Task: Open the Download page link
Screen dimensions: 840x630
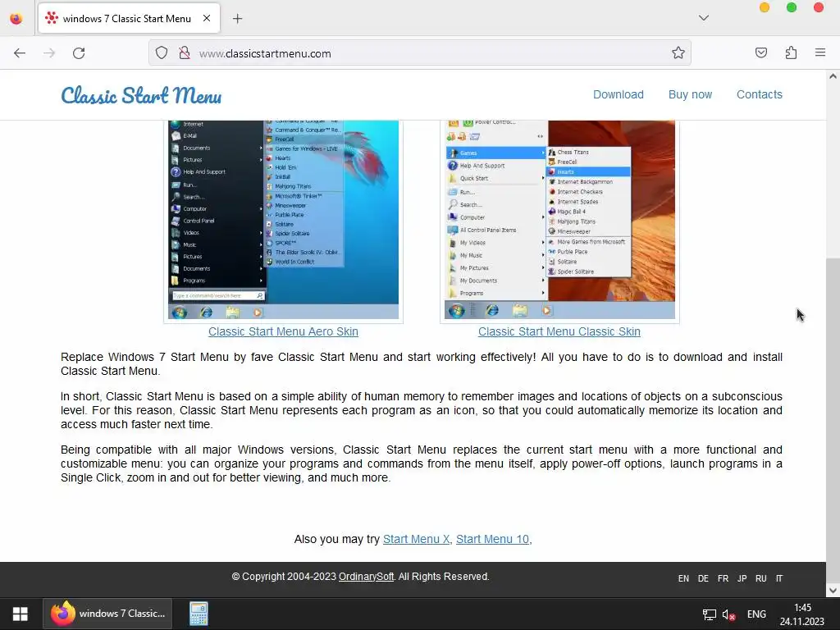Action: (x=619, y=95)
